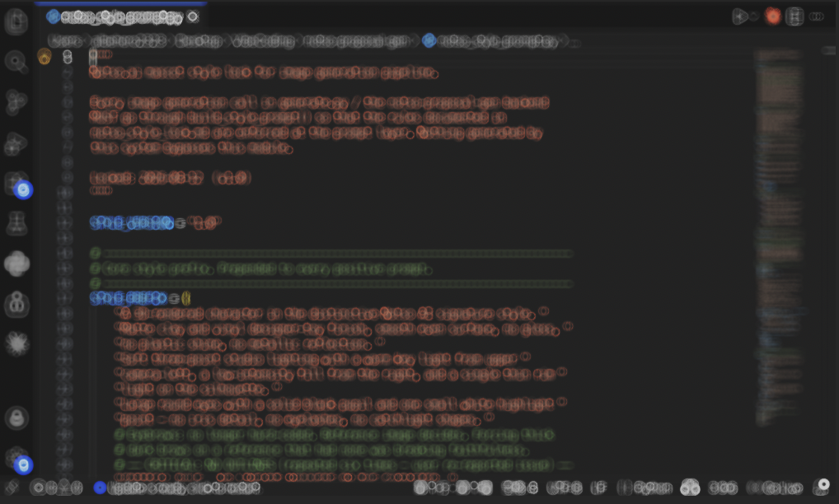Screen dimensions: 839x504
Task: Open the Accounts menu in activity bar
Action: tap(16, 418)
